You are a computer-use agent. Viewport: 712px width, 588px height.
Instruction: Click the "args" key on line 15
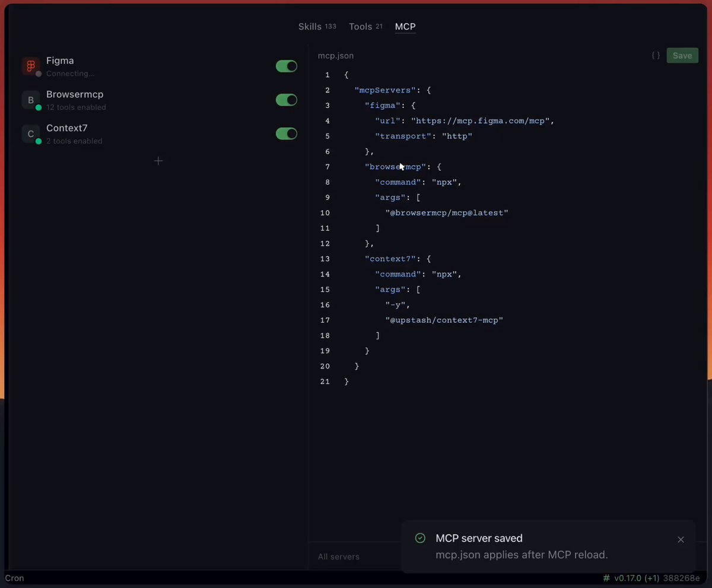click(390, 290)
